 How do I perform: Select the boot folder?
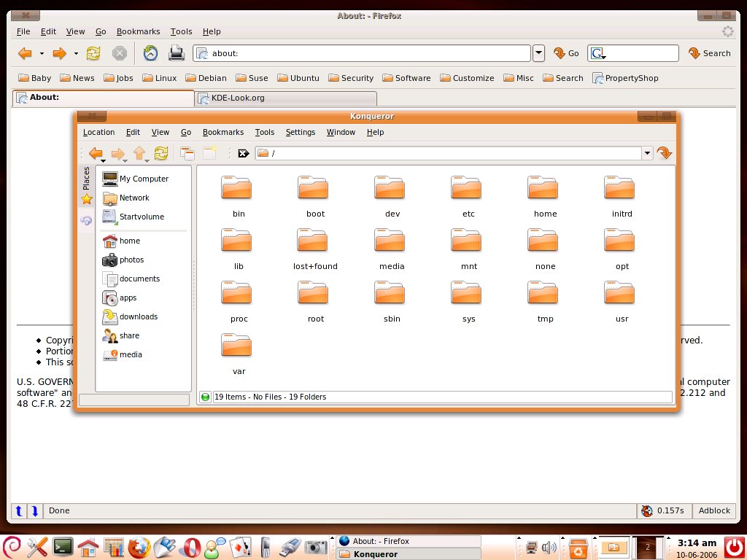(x=315, y=197)
